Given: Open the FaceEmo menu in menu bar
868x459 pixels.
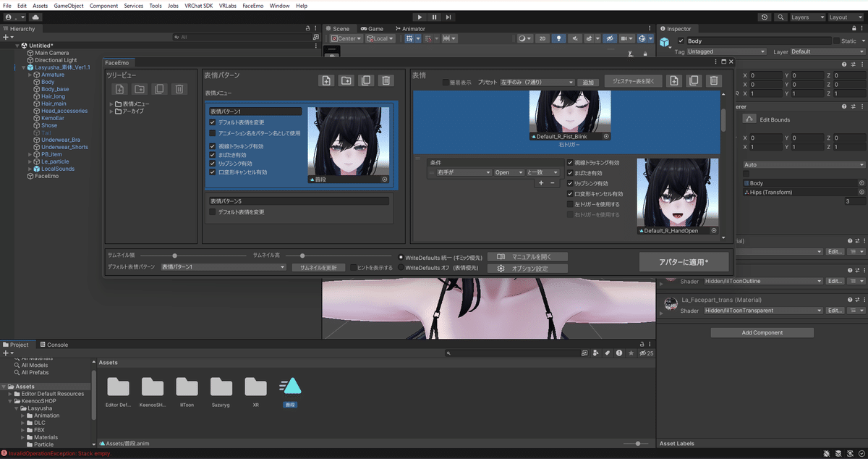Looking at the screenshot, I should [253, 5].
